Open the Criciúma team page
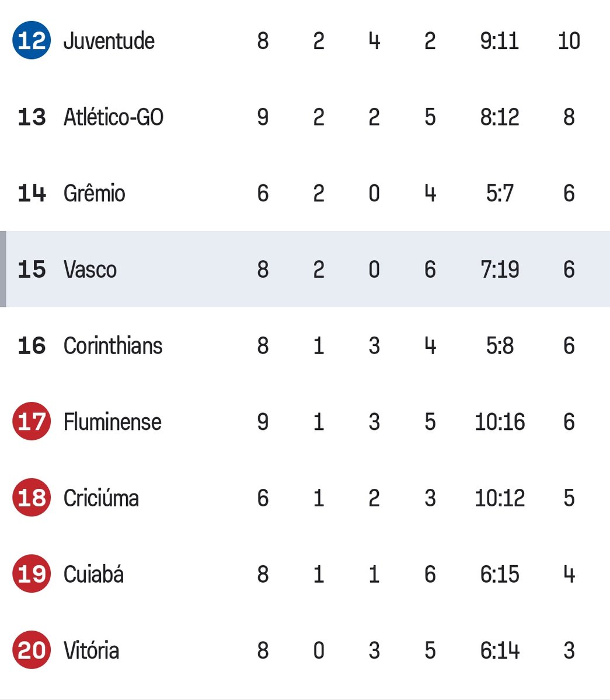The image size is (610, 700). 101,498
